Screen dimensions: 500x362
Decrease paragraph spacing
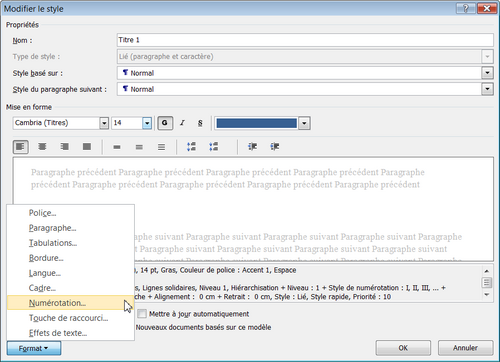point(214,147)
